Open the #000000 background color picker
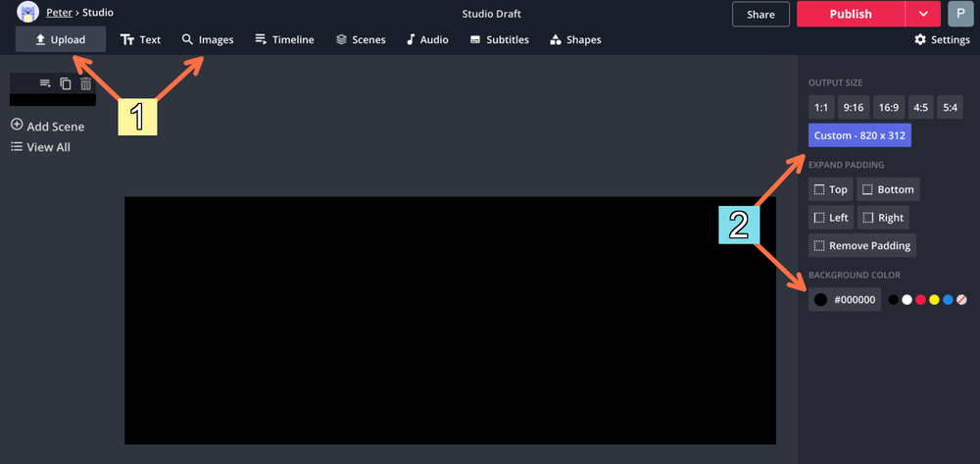Screen dimensions: 980x464 tap(844, 299)
